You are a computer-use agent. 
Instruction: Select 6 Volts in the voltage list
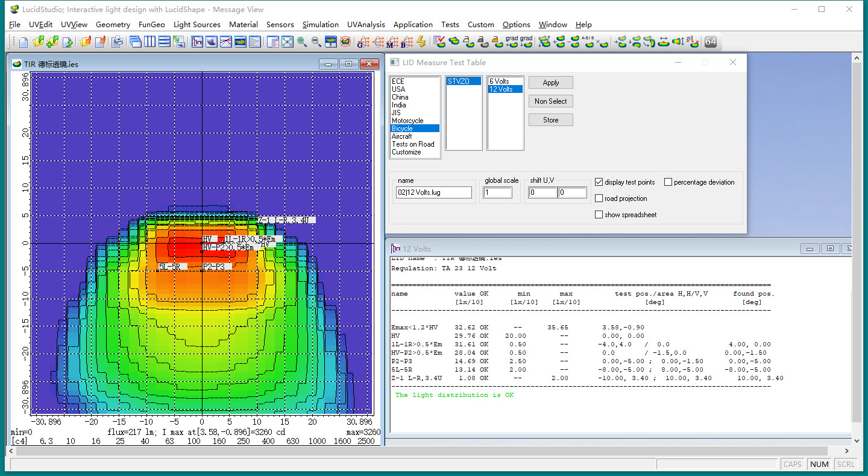(499, 81)
